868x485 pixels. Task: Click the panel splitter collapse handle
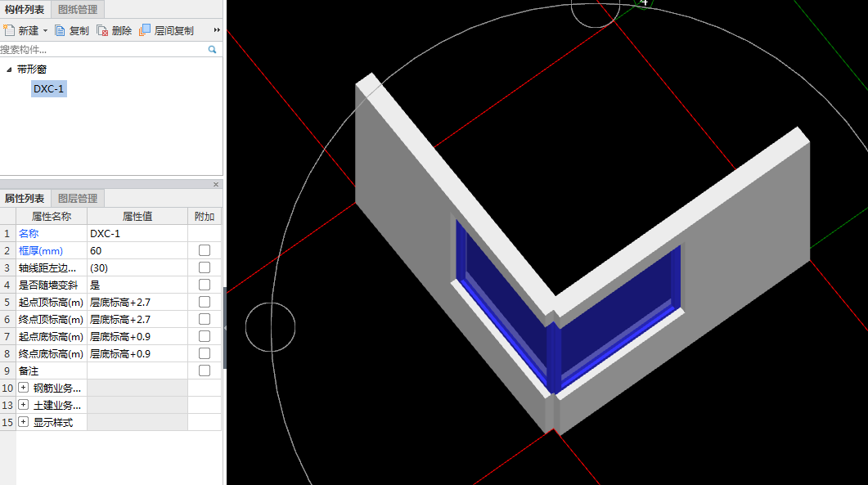pyautogui.click(x=225, y=328)
